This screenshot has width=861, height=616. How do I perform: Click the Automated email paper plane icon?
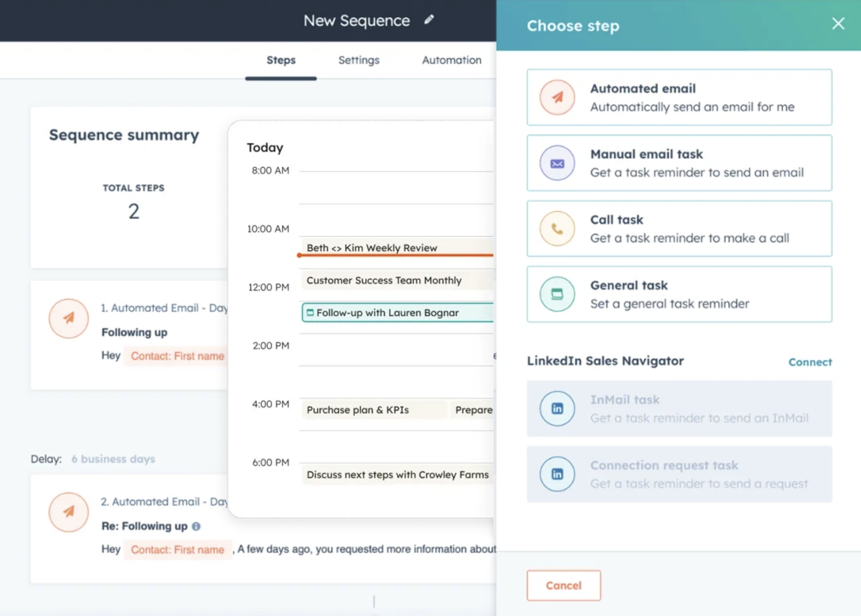pos(557,97)
